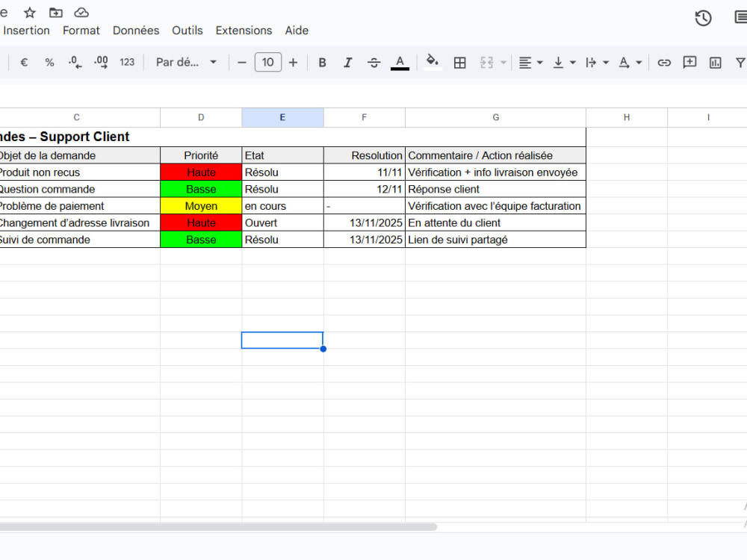The width and height of the screenshot is (747, 560).
Task: Click the red Haute cell for Produit non recus
Action: click(201, 172)
